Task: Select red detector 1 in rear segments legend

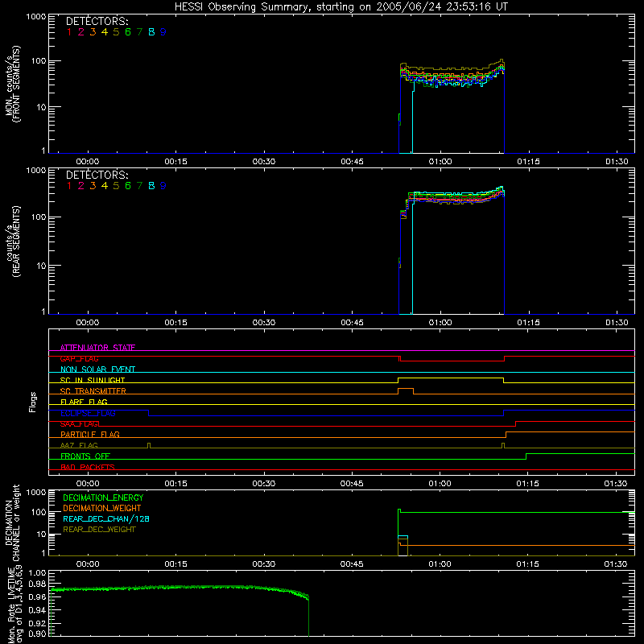Action: pyautogui.click(x=69, y=186)
